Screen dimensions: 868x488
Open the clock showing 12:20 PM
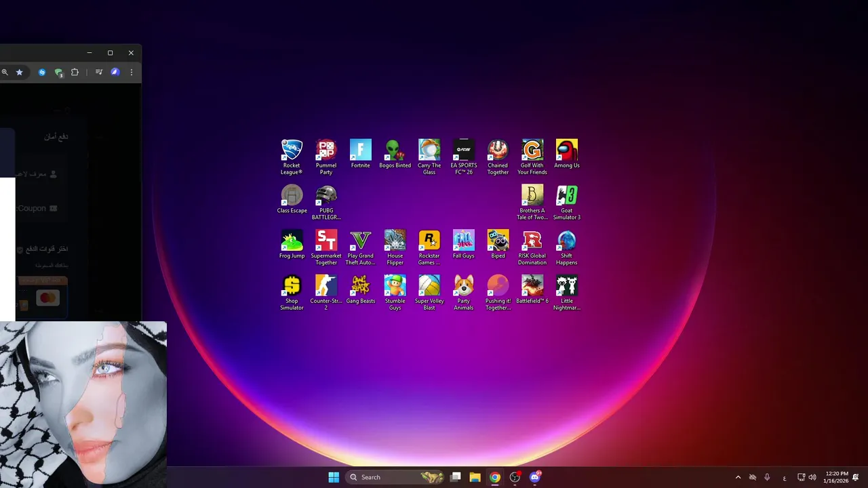point(835,477)
